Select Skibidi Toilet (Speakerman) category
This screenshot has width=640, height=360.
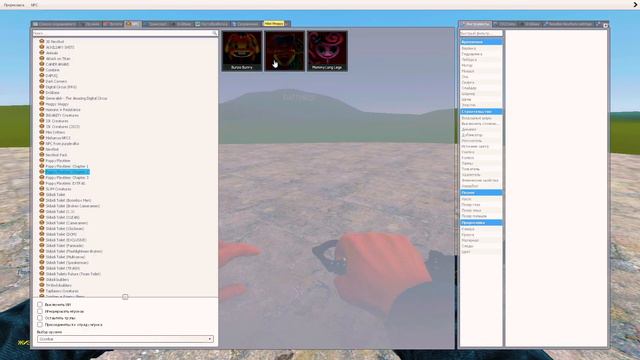tap(67, 262)
